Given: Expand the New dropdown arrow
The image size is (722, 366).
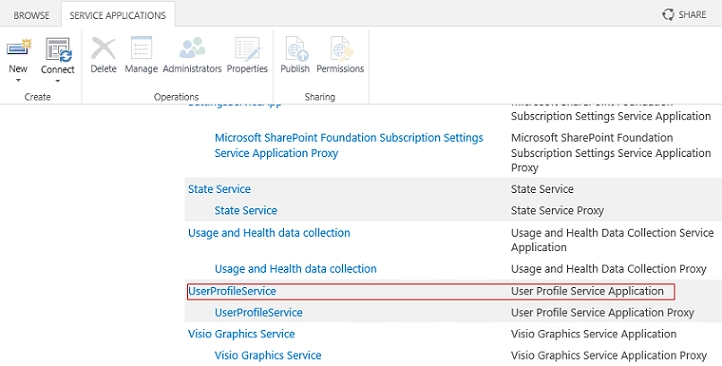Looking at the screenshot, I should [18, 80].
